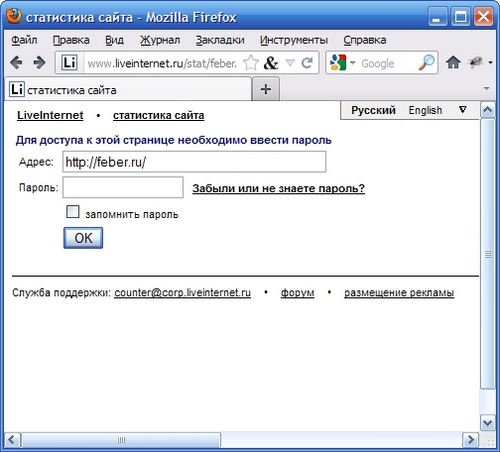500x452 pixels.
Task: Expand the language selector triangle
Action: (463, 110)
